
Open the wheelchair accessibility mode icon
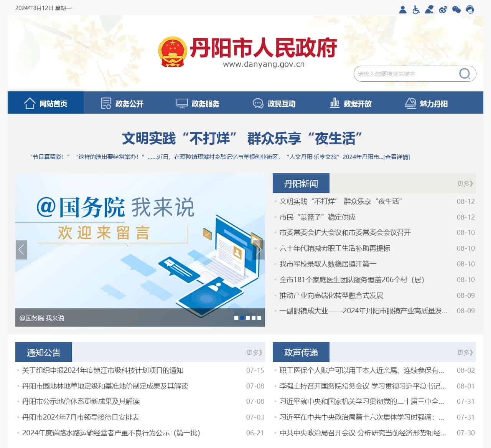[416, 10]
